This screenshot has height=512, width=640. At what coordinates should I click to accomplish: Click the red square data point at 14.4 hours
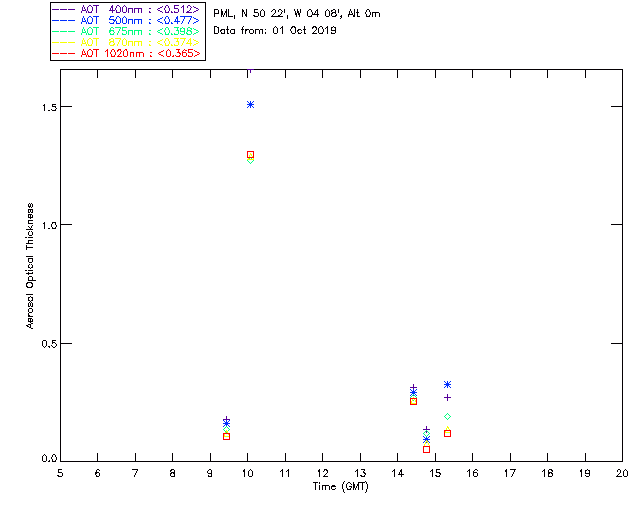413,401
